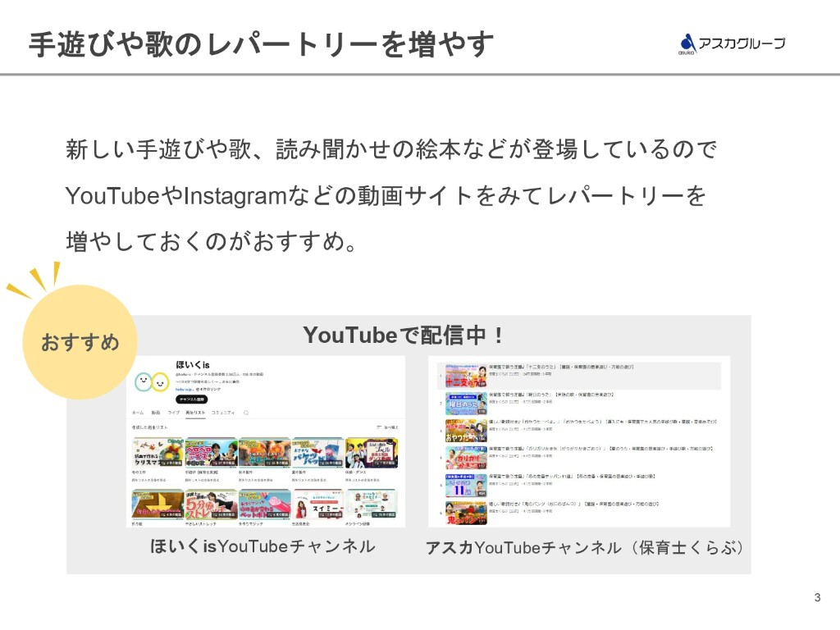Click the チャンネル登録 subscribe button
The width and height of the screenshot is (840, 630).
(x=191, y=399)
